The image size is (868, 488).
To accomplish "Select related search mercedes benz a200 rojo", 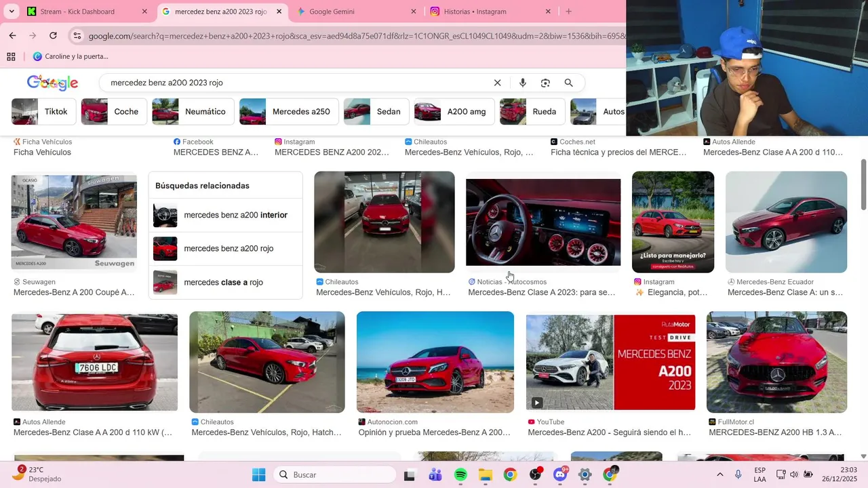I will [x=226, y=249].
